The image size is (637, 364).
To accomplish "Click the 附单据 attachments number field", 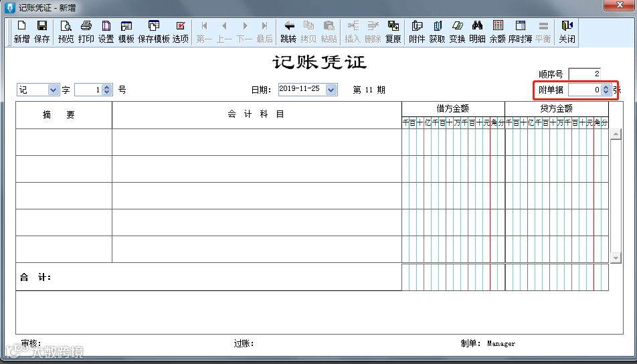I will pyautogui.click(x=585, y=90).
